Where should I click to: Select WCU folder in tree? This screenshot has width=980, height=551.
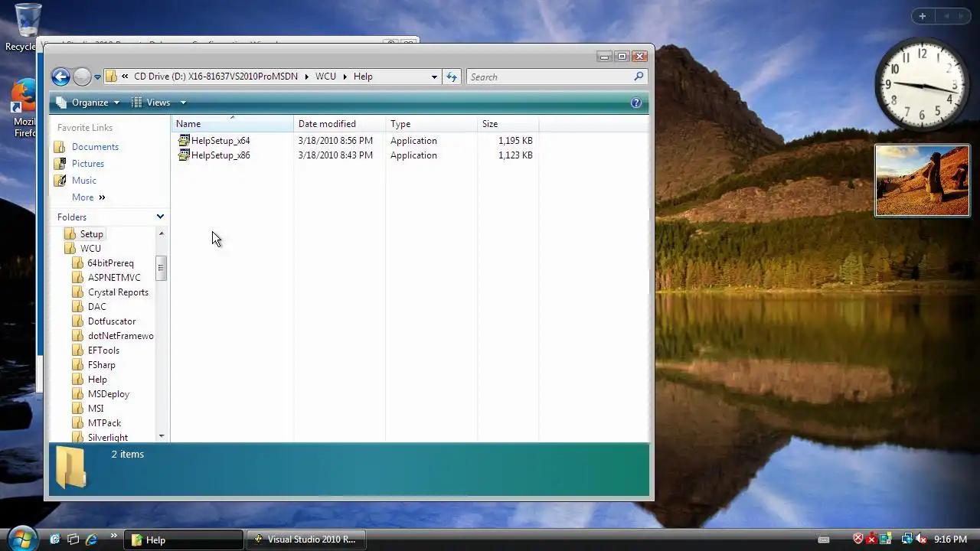coord(90,249)
